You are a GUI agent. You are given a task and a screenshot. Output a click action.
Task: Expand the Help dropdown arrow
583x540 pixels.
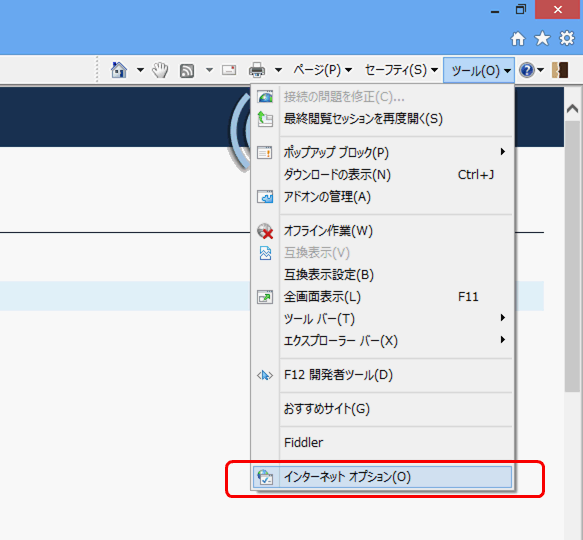click(541, 70)
